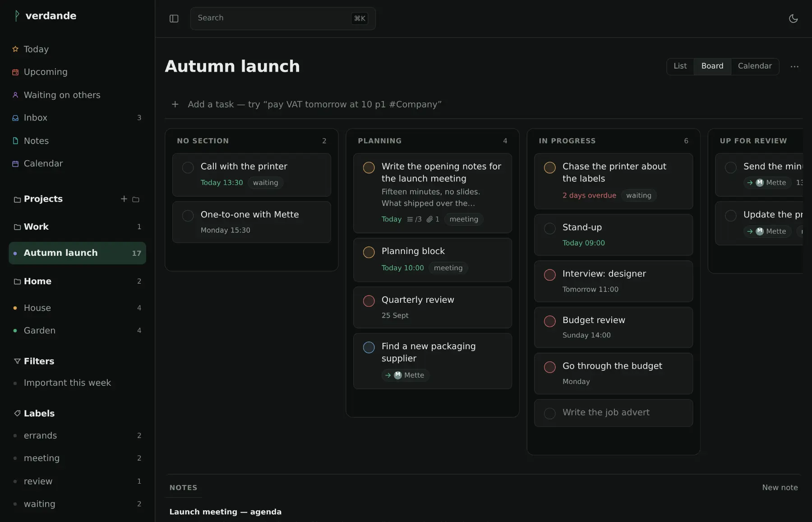Focus the Search input field
Image resolution: width=812 pixels, height=522 pixels.
[283, 18]
